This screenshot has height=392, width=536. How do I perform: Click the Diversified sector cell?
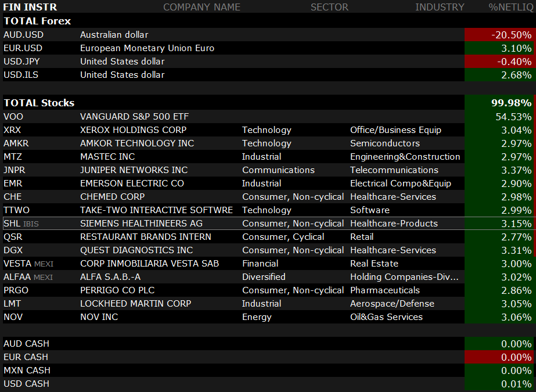[x=264, y=276]
